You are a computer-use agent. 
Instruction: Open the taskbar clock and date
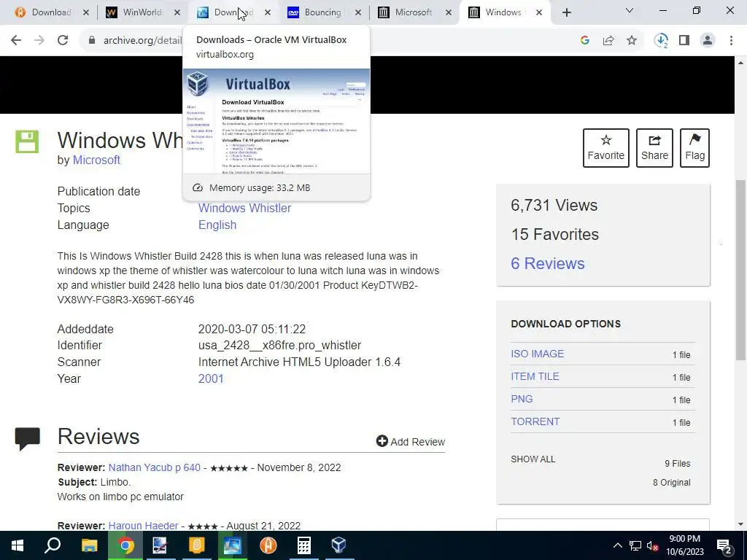(684, 545)
